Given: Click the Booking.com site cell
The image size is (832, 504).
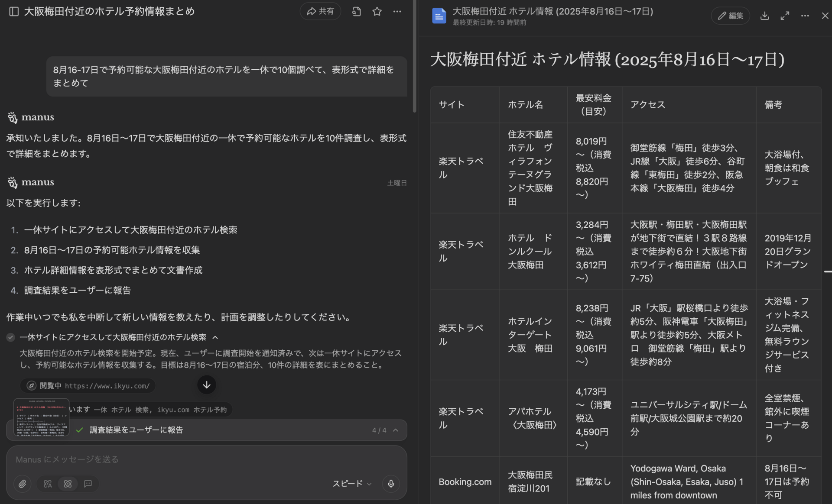Looking at the screenshot, I should point(465,481).
